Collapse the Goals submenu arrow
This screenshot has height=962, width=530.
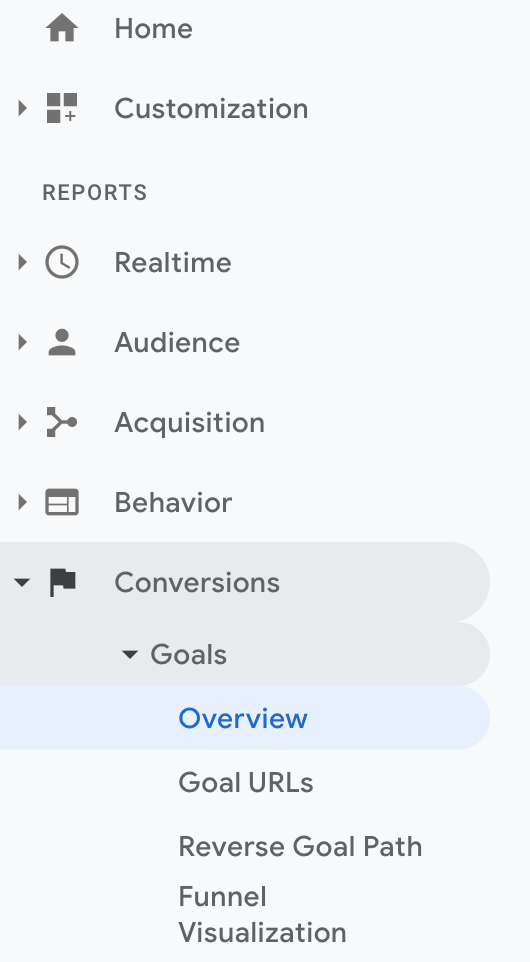[129, 655]
